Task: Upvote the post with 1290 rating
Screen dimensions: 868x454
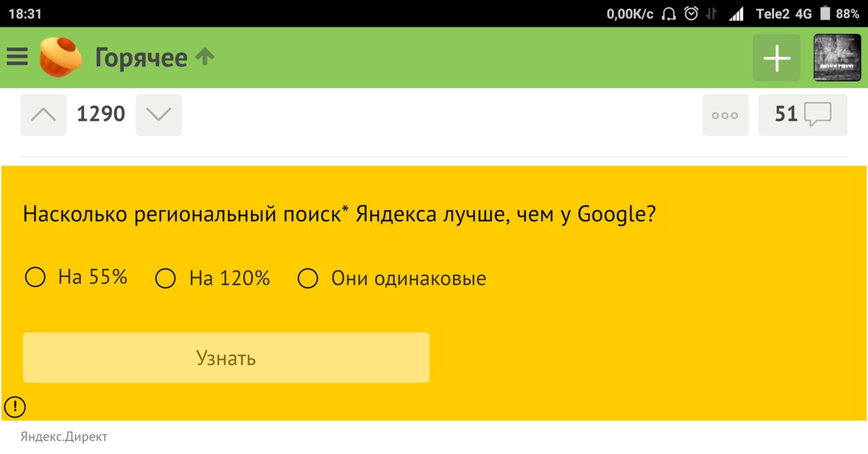Action: click(x=43, y=114)
